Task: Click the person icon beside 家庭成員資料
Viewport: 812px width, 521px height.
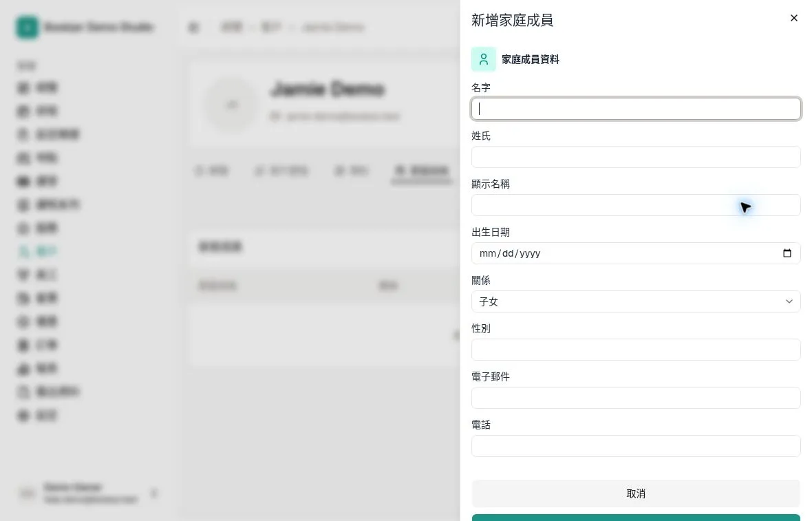Action: [x=483, y=59]
